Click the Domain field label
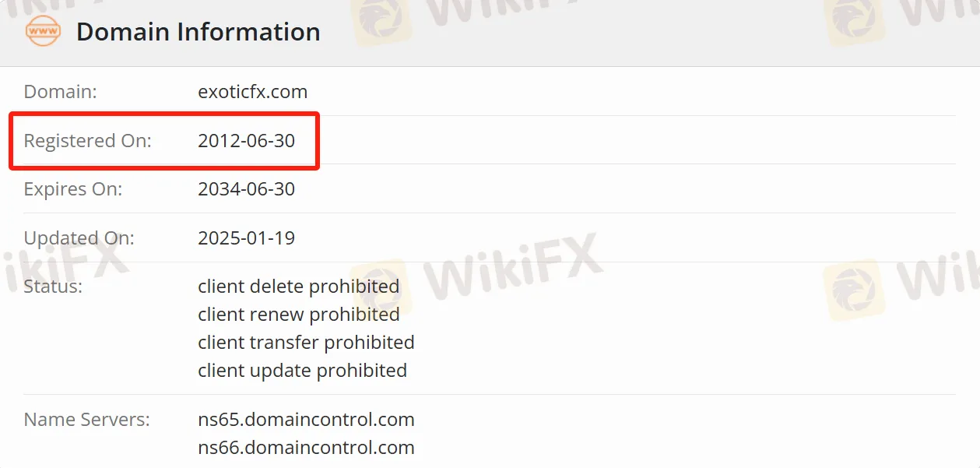The width and height of the screenshot is (980, 468). tap(60, 92)
